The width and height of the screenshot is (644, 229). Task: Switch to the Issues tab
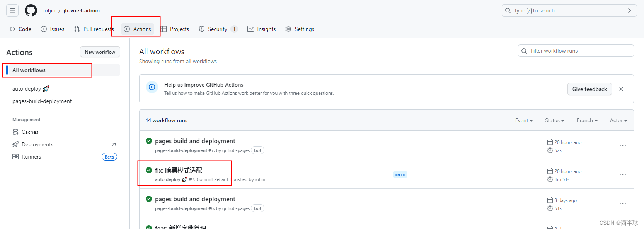point(53,29)
